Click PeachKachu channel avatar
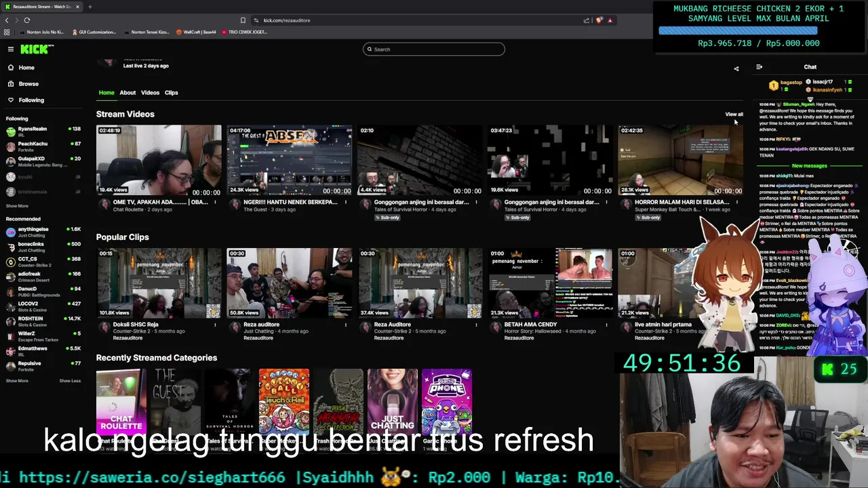The height and width of the screenshot is (488, 868). click(11, 146)
